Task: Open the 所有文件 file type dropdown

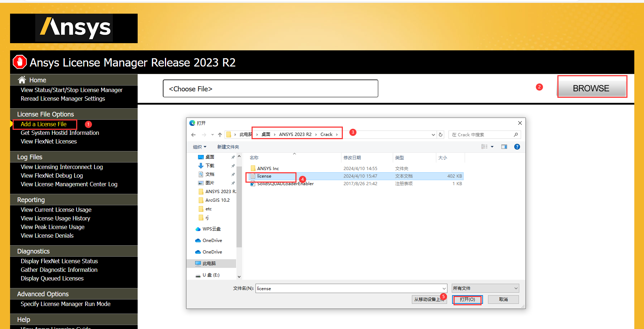Action: [x=485, y=288]
